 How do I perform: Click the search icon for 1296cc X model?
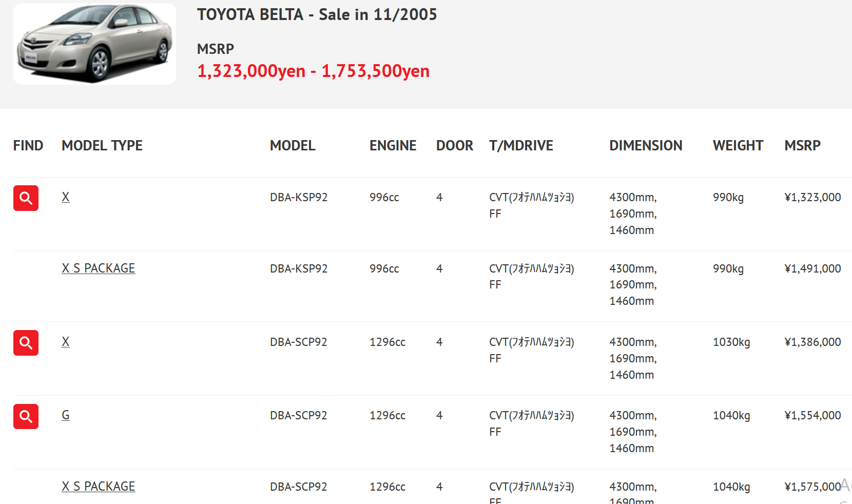[26, 343]
